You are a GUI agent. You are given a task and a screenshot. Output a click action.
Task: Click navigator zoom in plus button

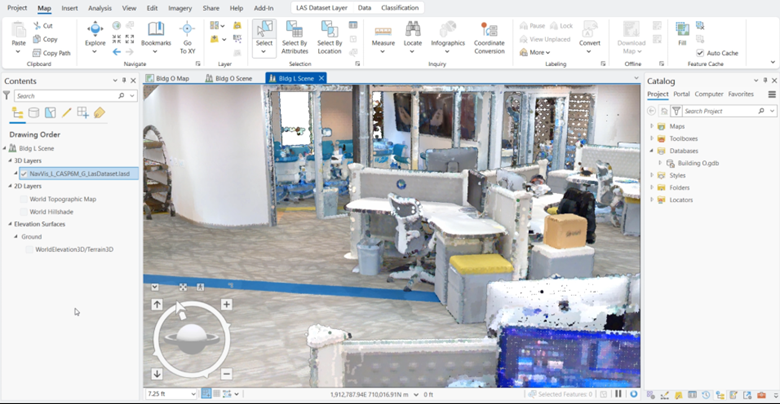(x=226, y=304)
